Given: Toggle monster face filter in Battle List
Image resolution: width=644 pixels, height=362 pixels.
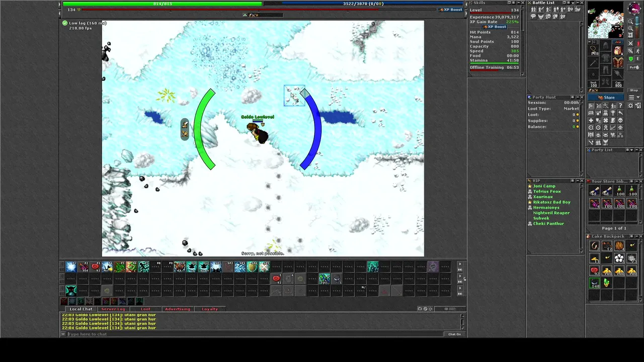Looking at the screenshot, I should click(541, 16).
